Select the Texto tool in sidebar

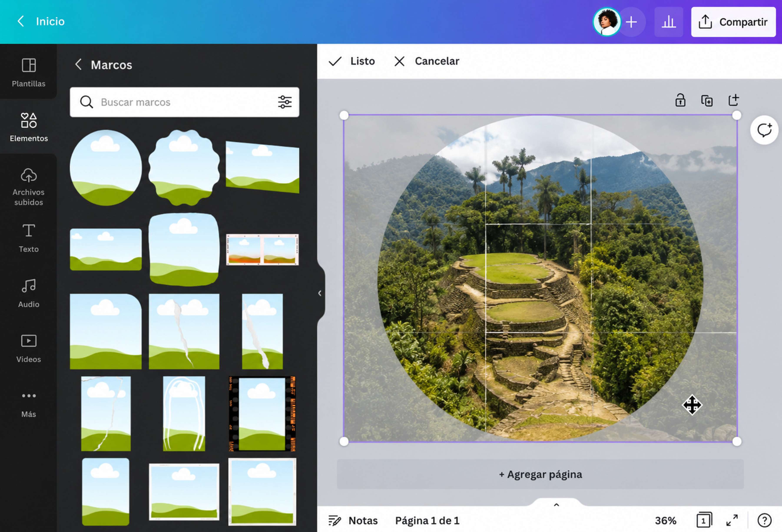(x=29, y=238)
